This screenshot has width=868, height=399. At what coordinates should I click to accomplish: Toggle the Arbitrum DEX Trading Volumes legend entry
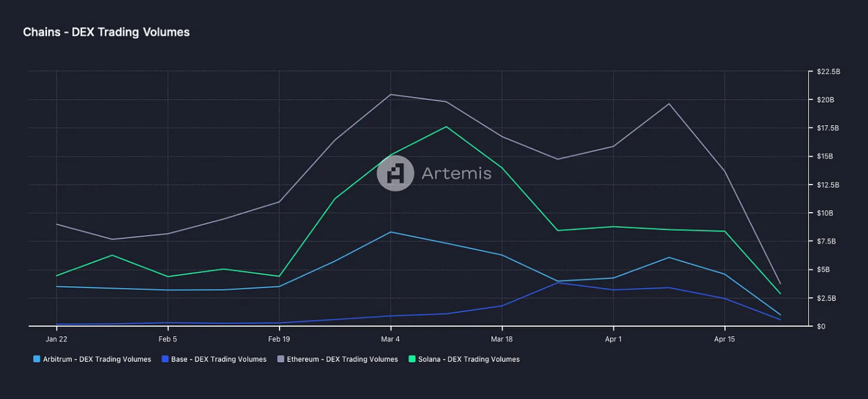[x=92, y=359]
